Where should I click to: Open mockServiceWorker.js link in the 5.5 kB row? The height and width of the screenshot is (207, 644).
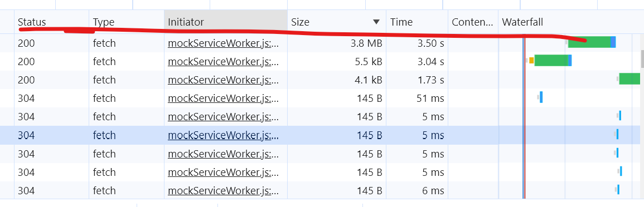pyautogui.click(x=224, y=61)
